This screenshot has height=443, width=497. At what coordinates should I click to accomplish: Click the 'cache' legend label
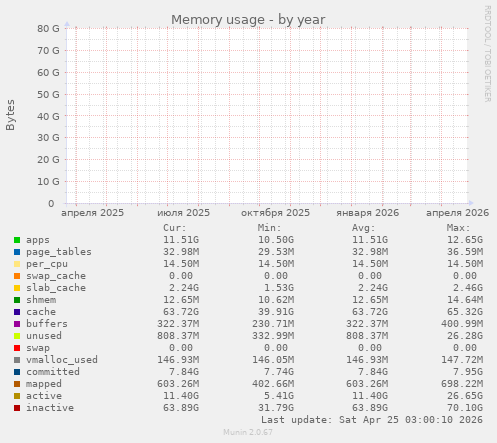[41, 312]
